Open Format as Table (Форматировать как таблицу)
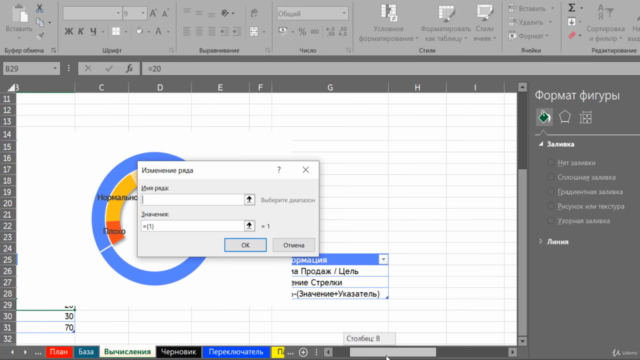The image size is (640, 360). [445, 22]
